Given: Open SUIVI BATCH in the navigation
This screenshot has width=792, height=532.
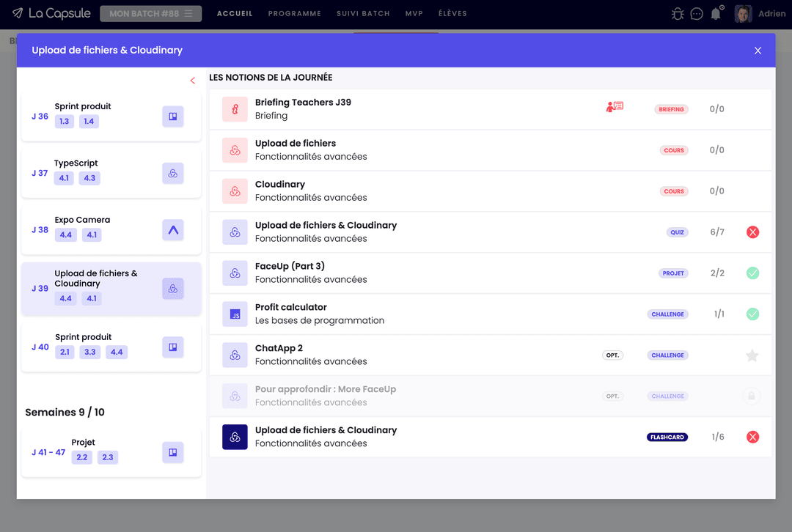Looking at the screenshot, I should pos(363,14).
